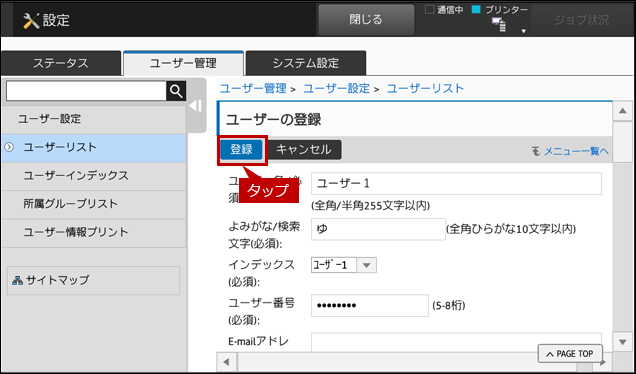Open the printer dropdown arrow
The height and width of the screenshot is (374, 636).
tap(524, 31)
